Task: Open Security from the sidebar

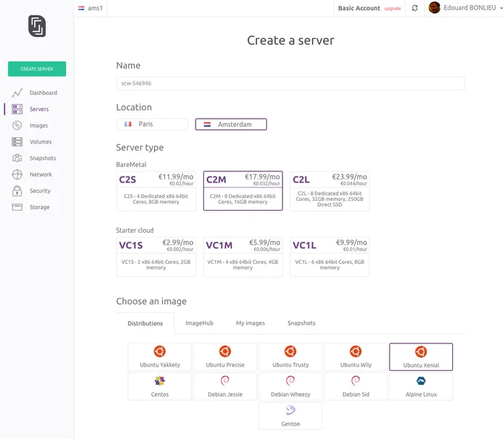Action: click(40, 191)
